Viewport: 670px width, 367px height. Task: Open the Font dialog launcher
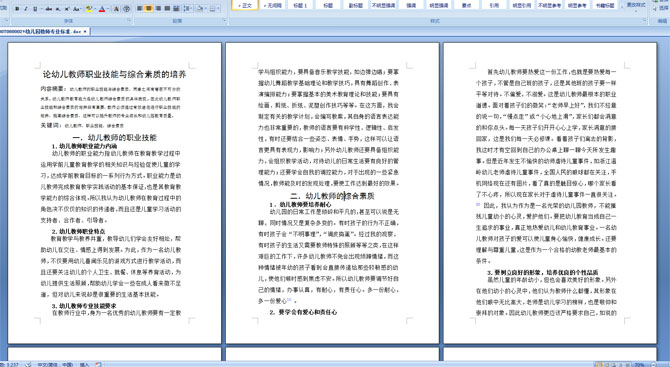pos(129,20)
